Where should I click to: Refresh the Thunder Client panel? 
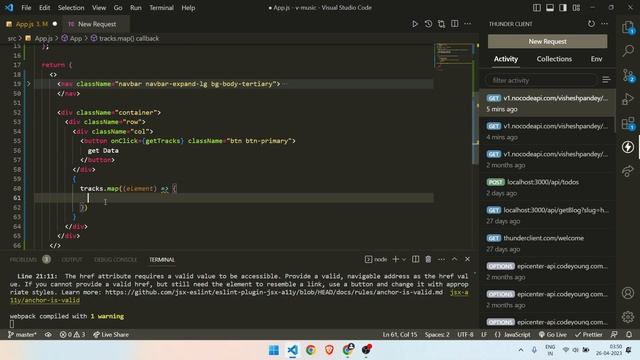pos(591,24)
